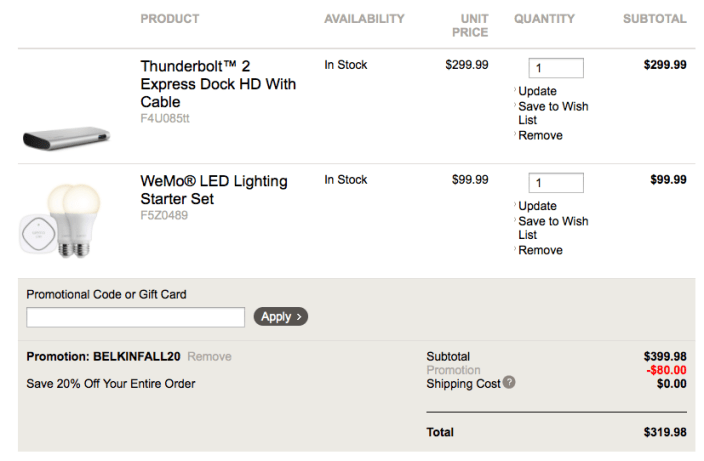
Task: Click the order Total amount $319.98
Action: 665,432
